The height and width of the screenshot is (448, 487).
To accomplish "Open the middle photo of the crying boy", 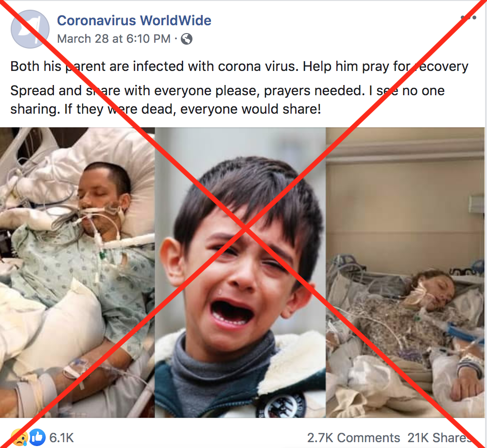I will [x=240, y=272].
